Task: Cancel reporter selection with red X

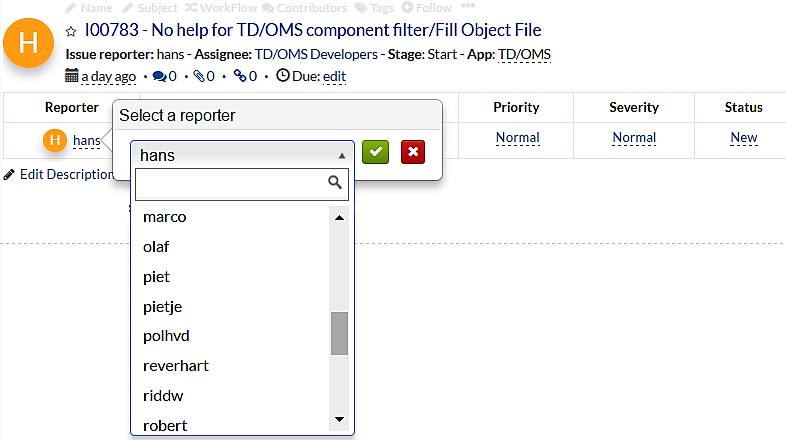Action: 412,152
